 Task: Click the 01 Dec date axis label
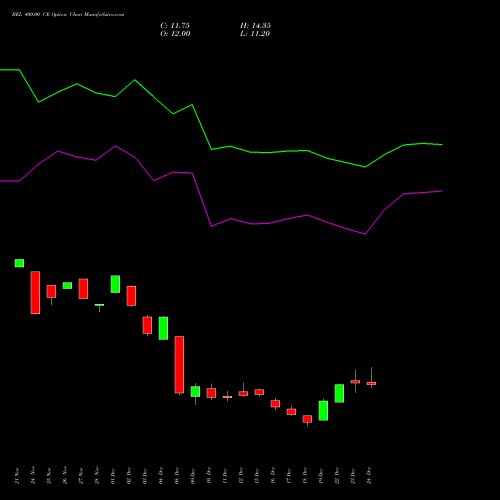click(x=113, y=476)
